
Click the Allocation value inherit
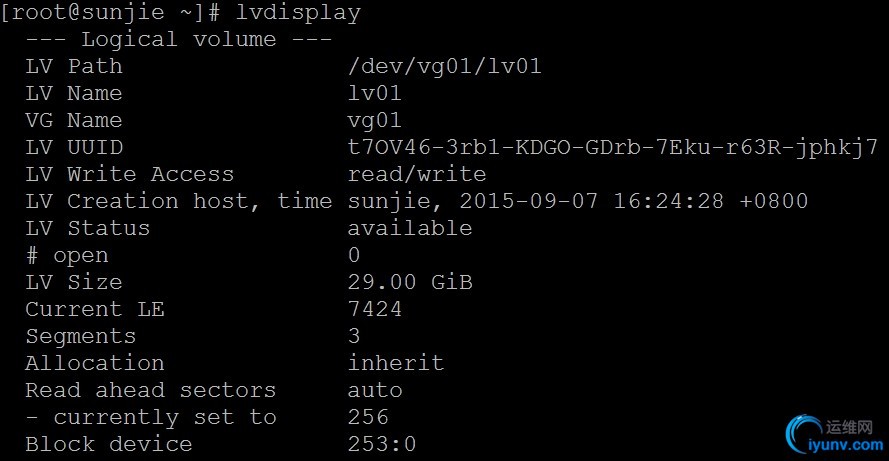[396, 364]
